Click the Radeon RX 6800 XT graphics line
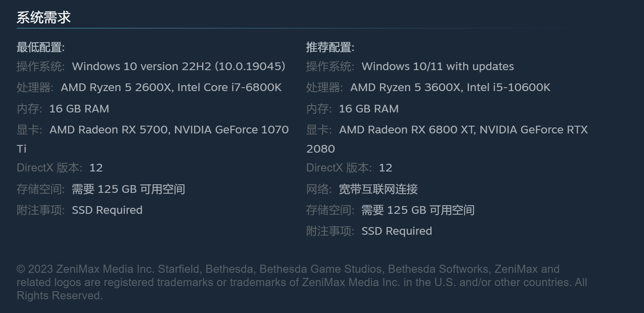The width and height of the screenshot is (644, 313). click(447, 139)
